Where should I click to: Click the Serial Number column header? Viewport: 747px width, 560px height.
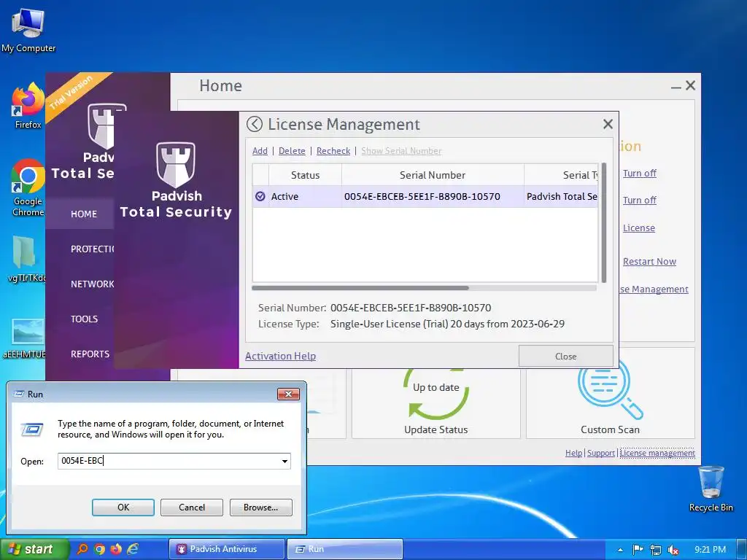point(433,175)
